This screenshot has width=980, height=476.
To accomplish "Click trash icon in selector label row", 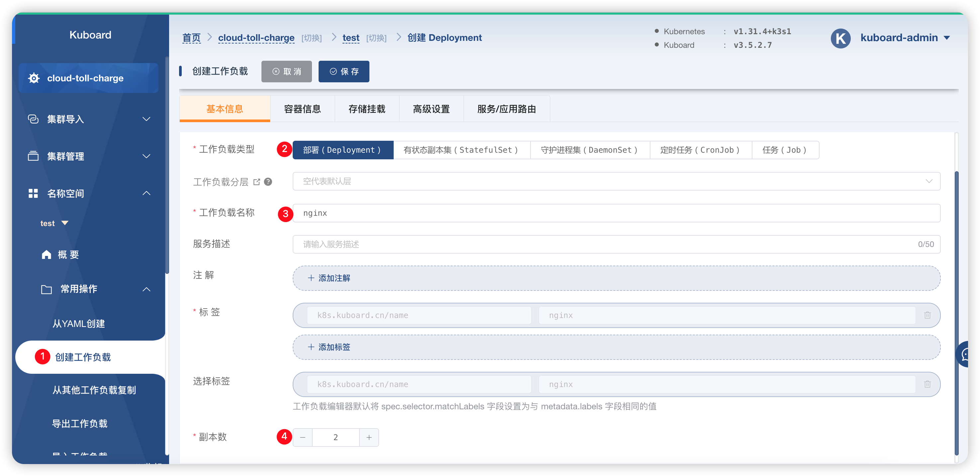I will pos(927,384).
